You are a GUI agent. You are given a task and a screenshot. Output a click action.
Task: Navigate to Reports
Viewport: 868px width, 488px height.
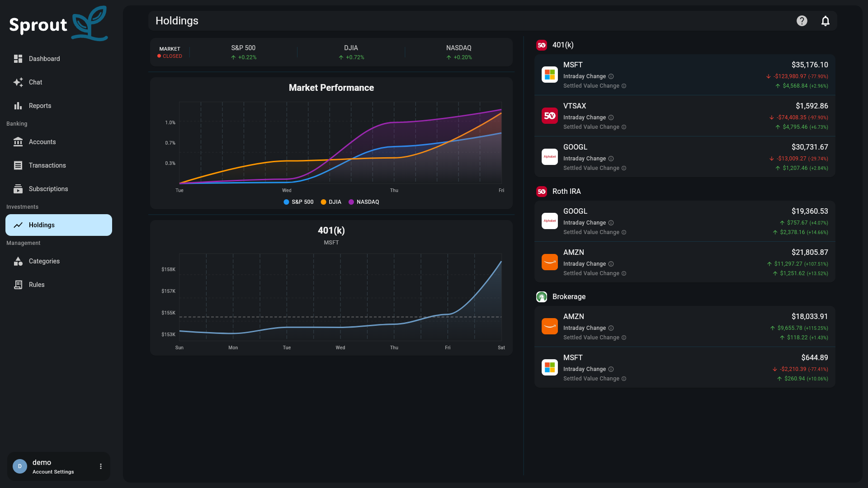(59, 106)
